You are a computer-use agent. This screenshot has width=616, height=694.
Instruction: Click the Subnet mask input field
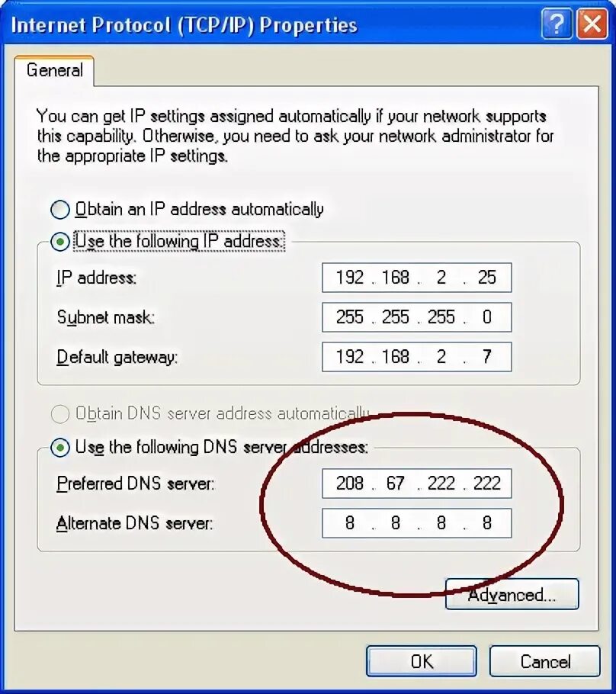pos(417,317)
